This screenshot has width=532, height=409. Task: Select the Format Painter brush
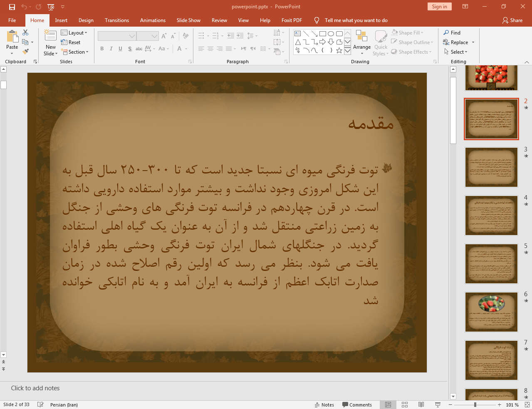[25, 52]
